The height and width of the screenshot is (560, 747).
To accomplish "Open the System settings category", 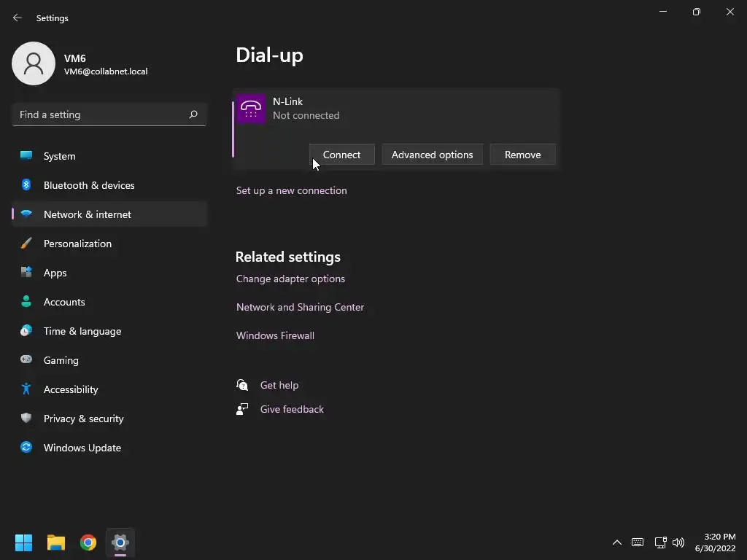I will tap(59, 156).
